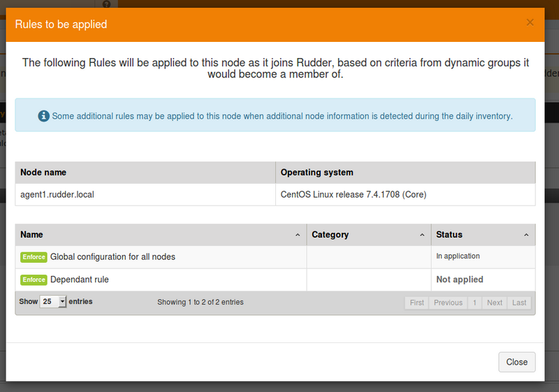
Task: Click the 'Node name' column header
Action: tap(145, 173)
